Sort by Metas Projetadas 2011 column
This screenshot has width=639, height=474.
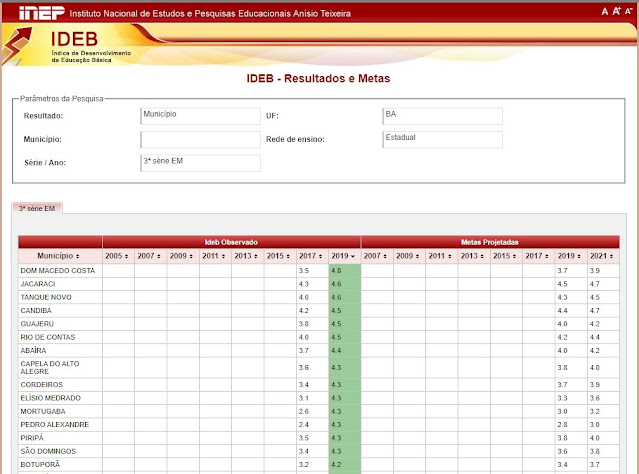click(x=441, y=256)
